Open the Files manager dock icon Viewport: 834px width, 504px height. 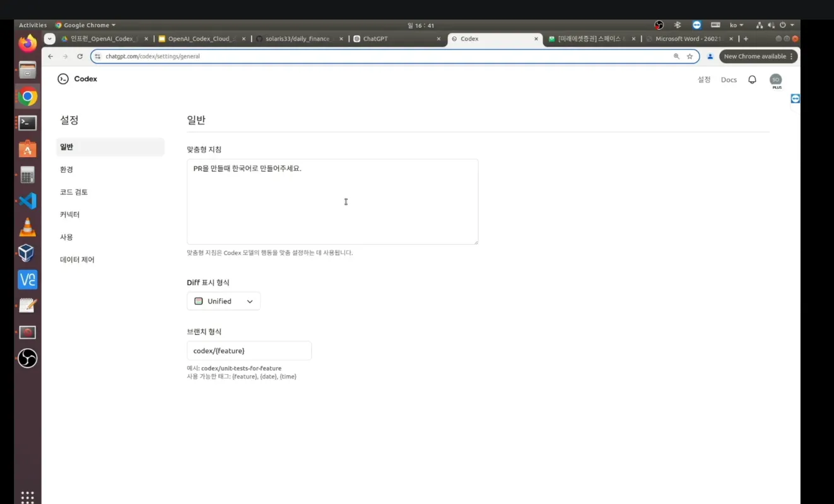click(27, 69)
